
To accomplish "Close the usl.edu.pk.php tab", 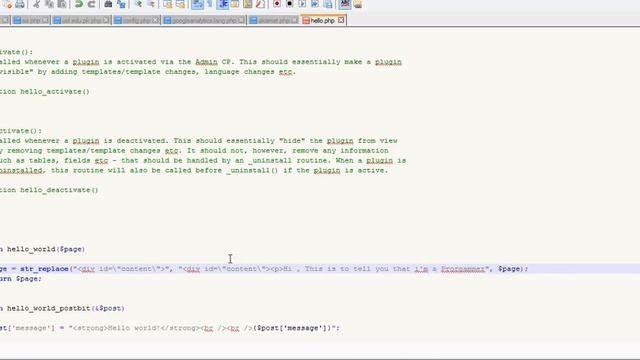I will point(106,20).
